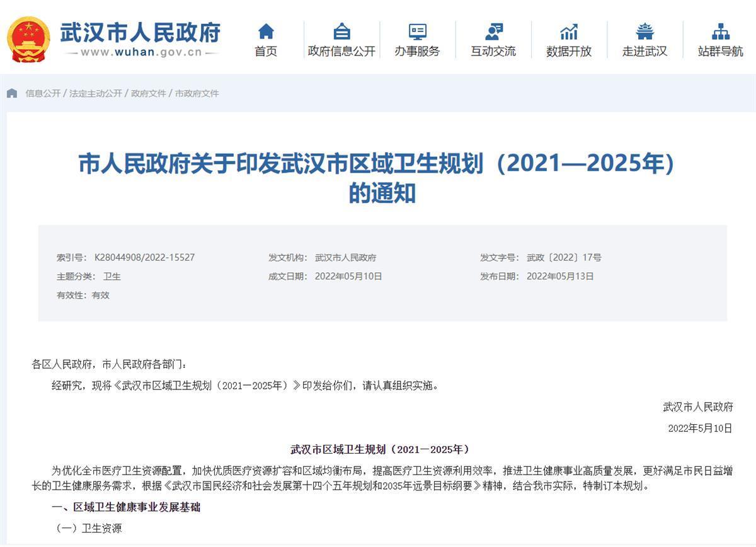The height and width of the screenshot is (547, 756).
Task: Click the 政府文件 breadcrumb link
Action: [149, 93]
